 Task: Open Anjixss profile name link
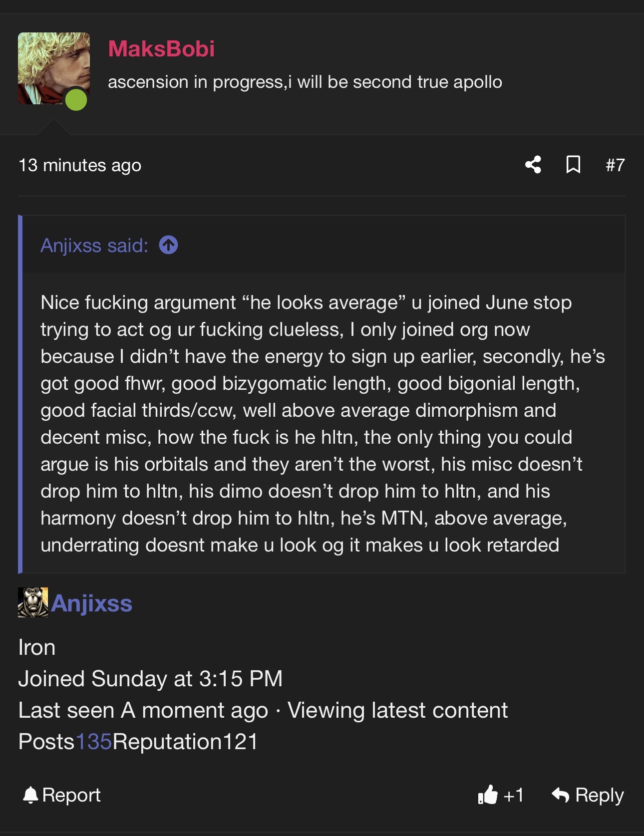pyautogui.click(x=92, y=603)
